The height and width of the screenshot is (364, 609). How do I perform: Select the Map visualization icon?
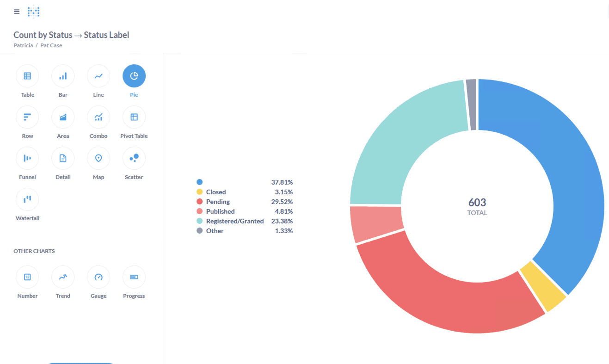click(x=98, y=158)
